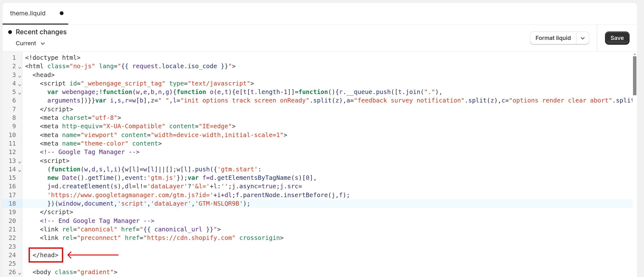Viewport: 644px width, 277px height.
Task: Click the Format liquid button
Action: 553,38
